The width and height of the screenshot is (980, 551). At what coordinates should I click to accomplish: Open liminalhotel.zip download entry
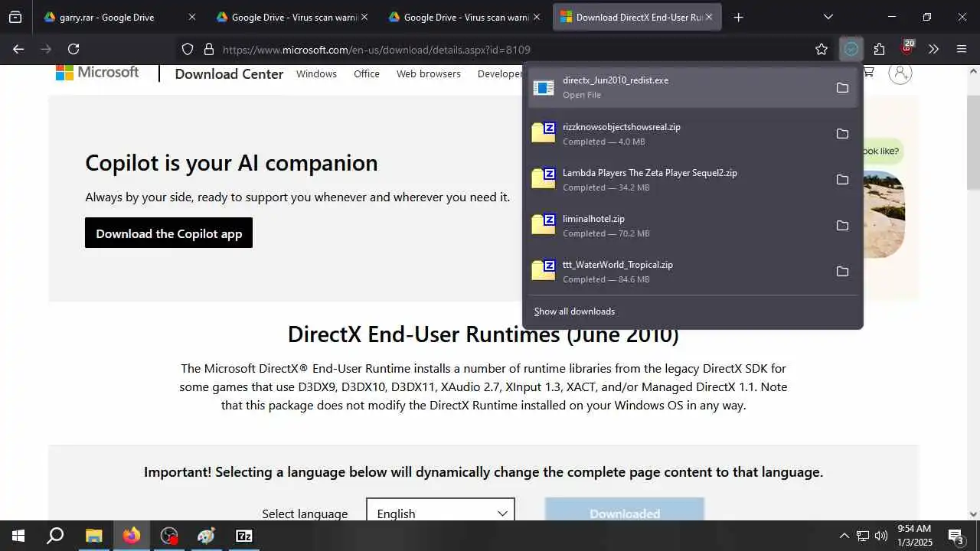678,226
